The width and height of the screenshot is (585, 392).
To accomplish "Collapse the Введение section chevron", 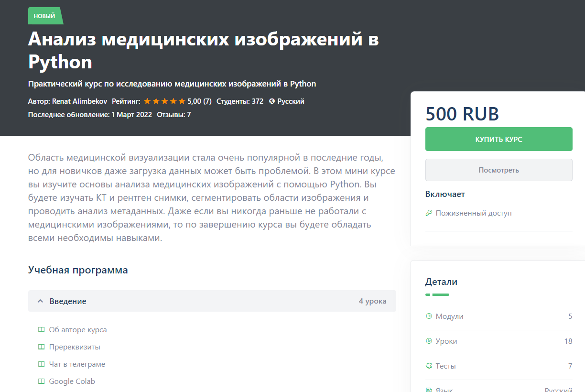I will coord(40,301).
